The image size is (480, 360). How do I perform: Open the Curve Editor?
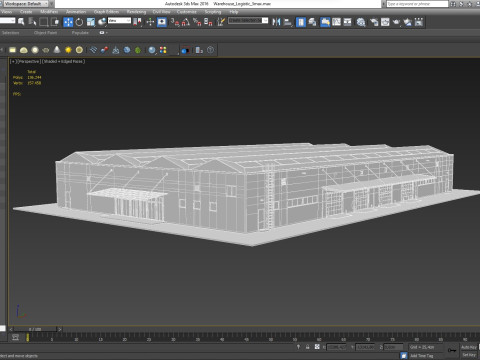tap(336, 22)
